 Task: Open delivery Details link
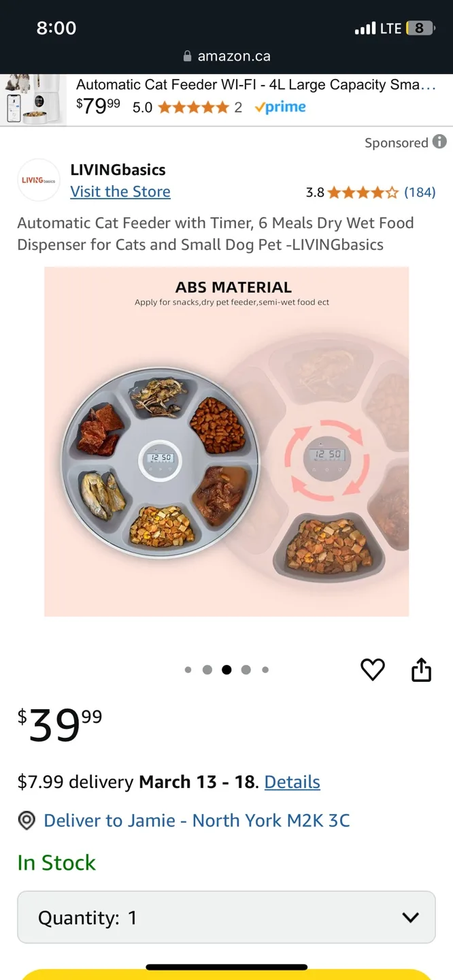coord(292,782)
